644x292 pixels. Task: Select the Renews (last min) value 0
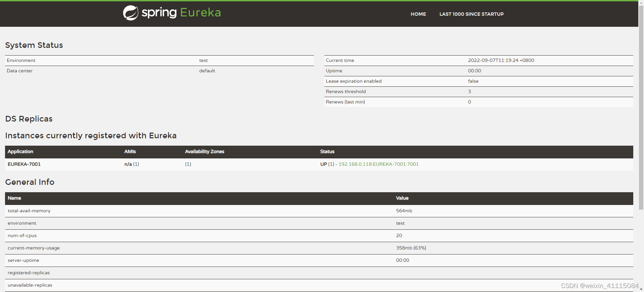pos(469,102)
